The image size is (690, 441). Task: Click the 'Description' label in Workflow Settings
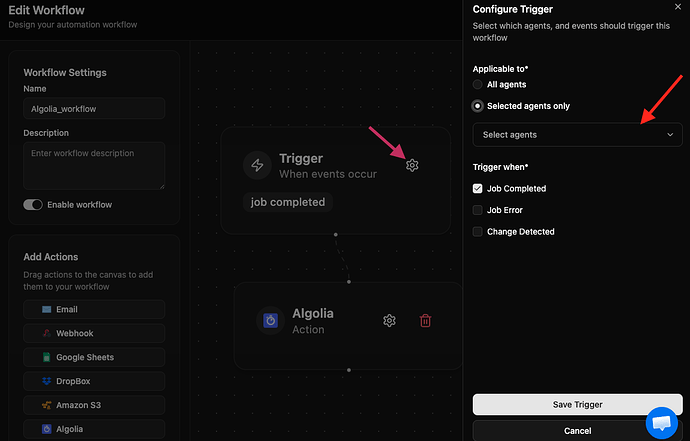click(46, 132)
